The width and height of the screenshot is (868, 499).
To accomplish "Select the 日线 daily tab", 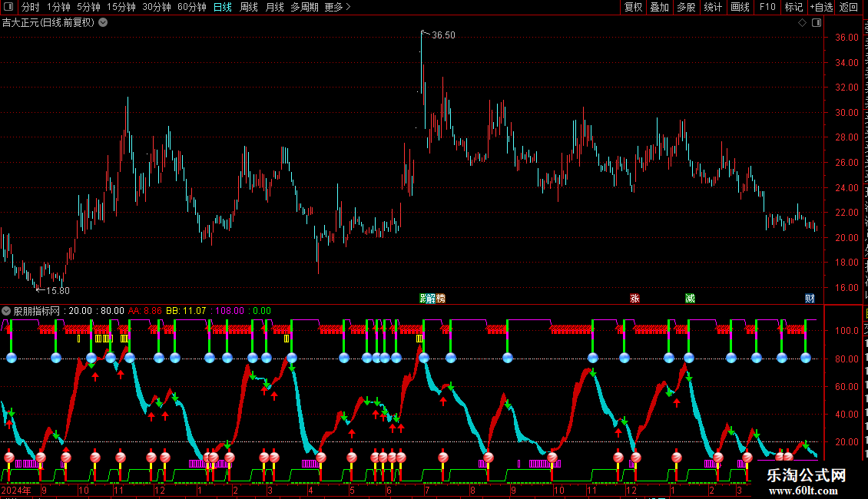I will click(x=223, y=7).
